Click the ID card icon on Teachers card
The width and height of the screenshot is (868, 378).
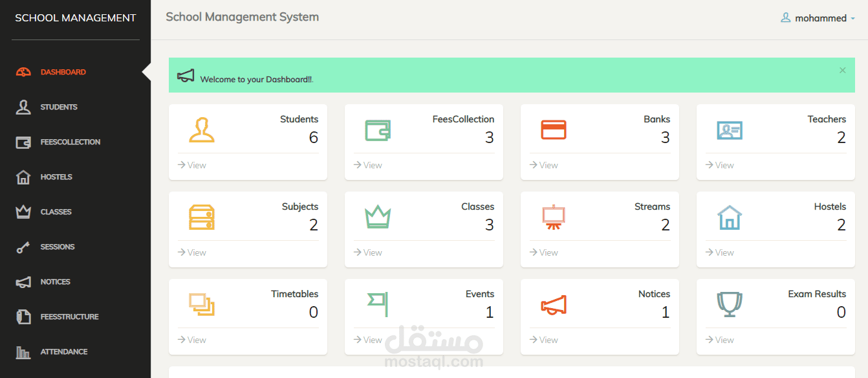[730, 131]
